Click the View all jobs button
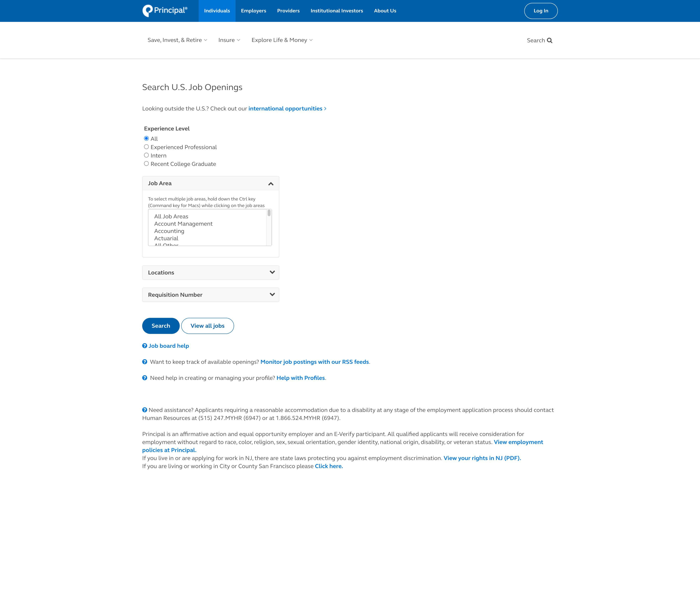700x589 pixels. click(x=207, y=326)
